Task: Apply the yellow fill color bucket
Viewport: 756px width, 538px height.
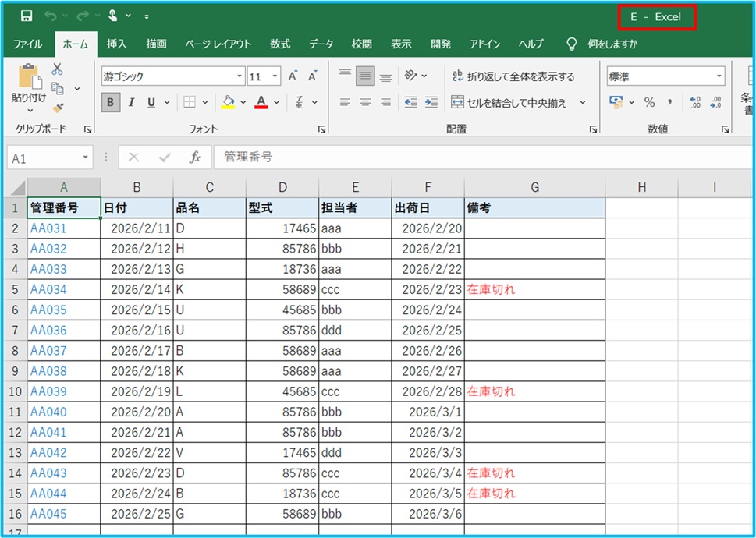Action: pos(228,102)
